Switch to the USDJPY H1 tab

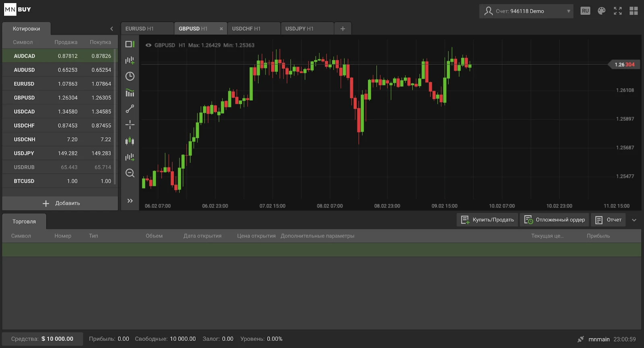[307, 29]
